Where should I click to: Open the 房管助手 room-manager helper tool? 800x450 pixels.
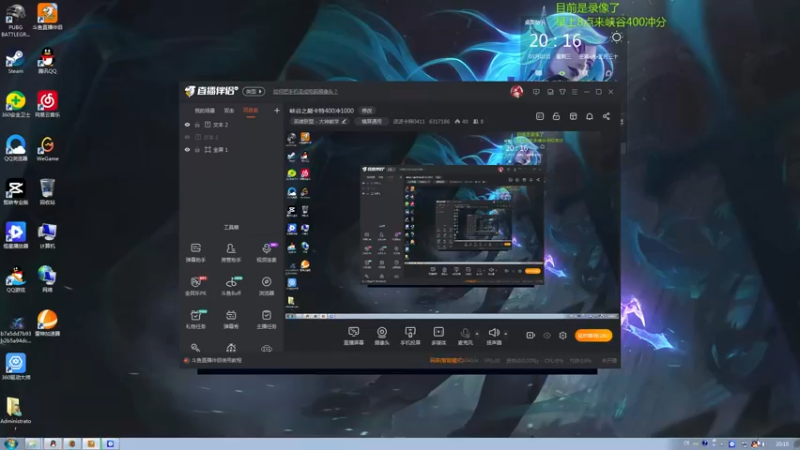tap(231, 252)
